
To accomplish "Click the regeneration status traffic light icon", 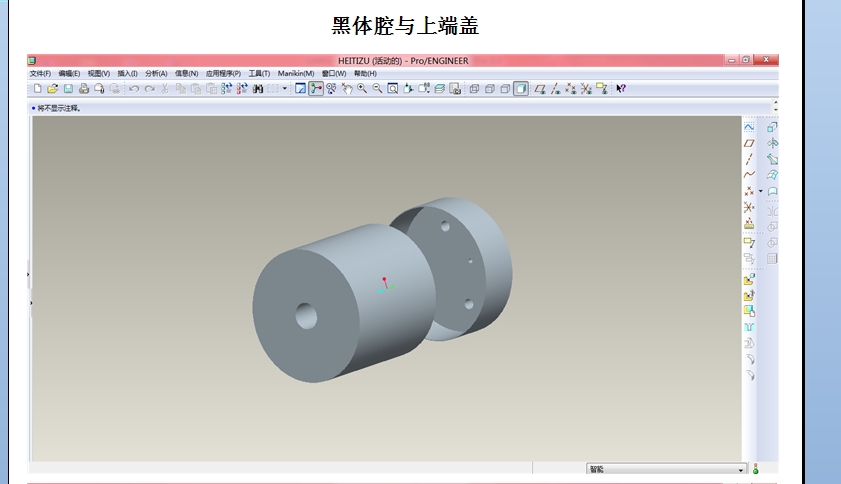I will pos(756,469).
